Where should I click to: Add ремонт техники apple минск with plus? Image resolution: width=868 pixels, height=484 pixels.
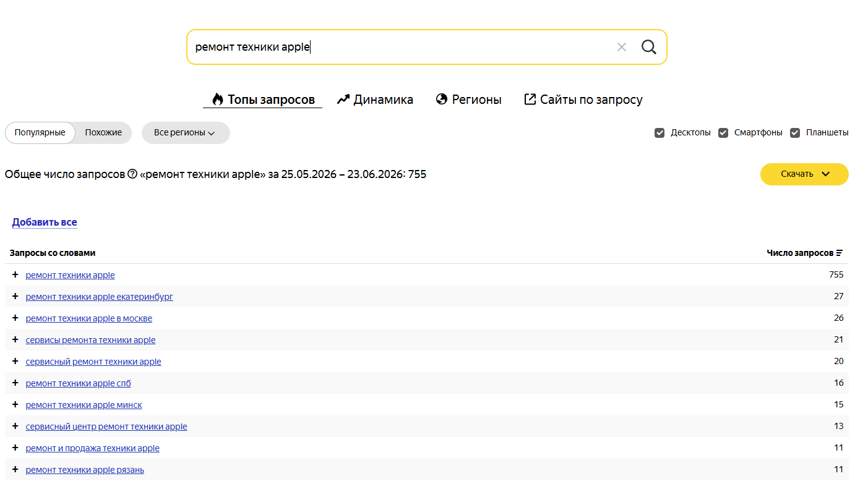pos(15,404)
